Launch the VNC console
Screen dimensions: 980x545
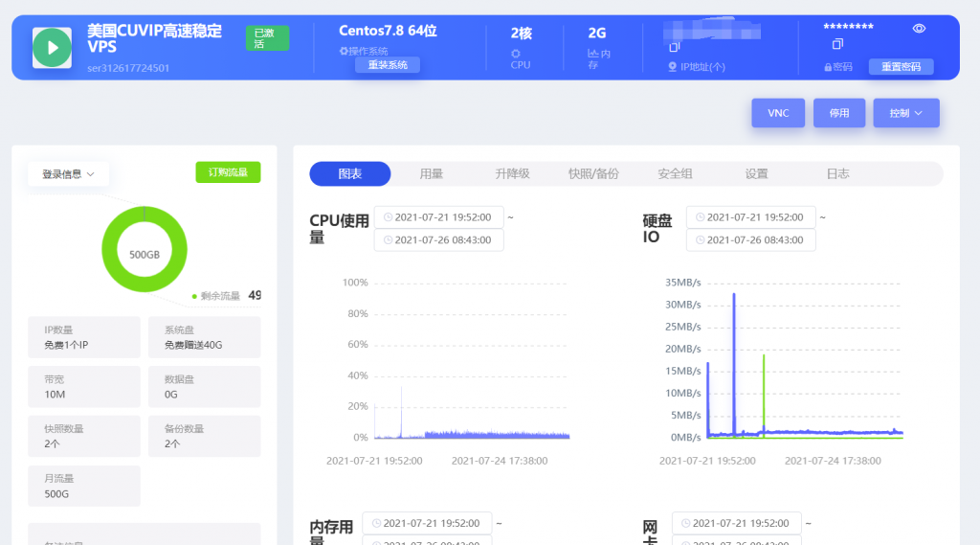(778, 113)
